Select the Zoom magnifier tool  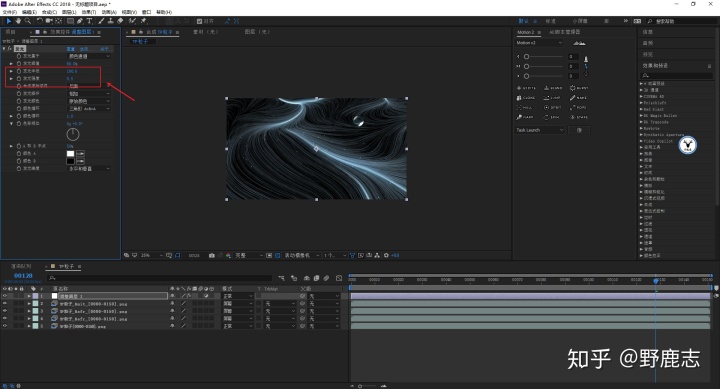coord(28,21)
